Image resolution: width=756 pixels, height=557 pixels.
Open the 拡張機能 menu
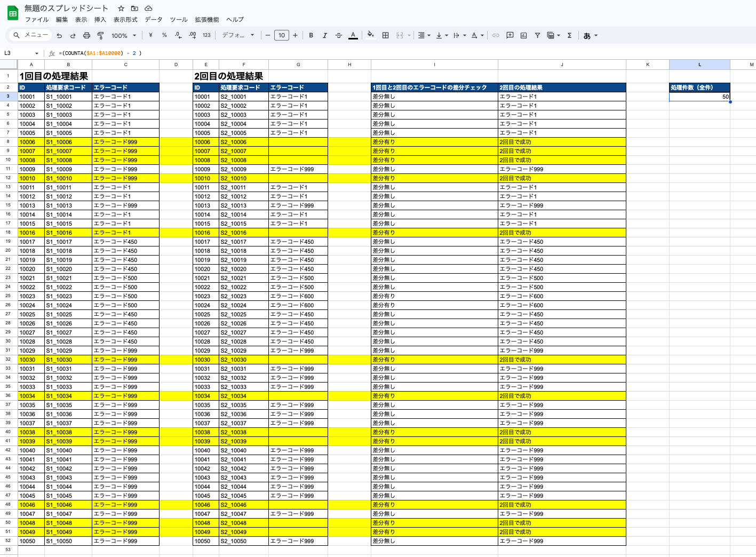click(x=207, y=20)
